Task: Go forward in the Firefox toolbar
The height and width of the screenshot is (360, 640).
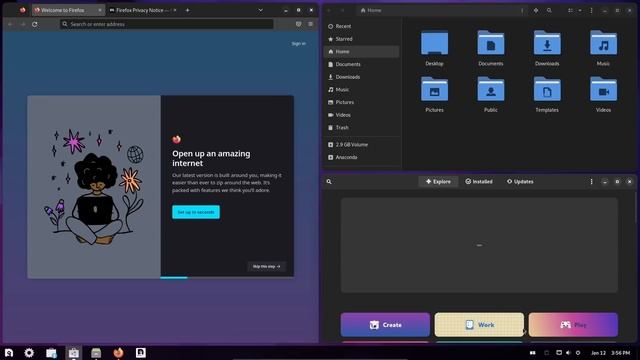Action: (23, 24)
